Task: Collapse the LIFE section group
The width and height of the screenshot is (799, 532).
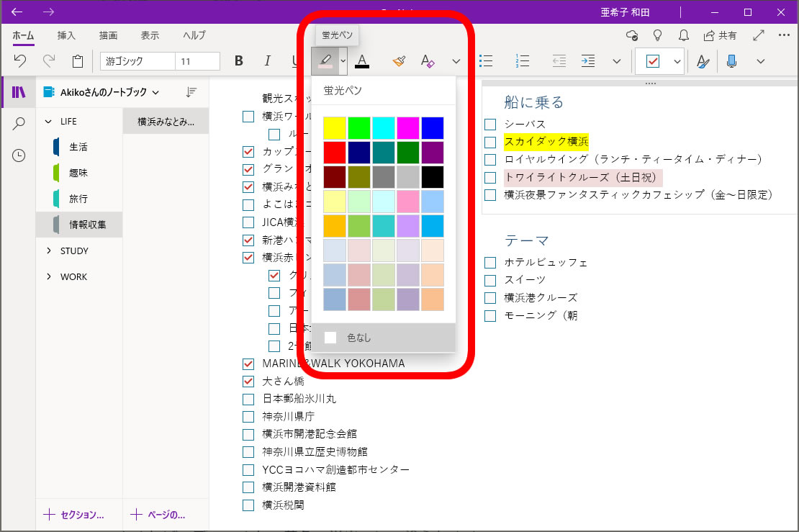Action: click(x=49, y=121)
